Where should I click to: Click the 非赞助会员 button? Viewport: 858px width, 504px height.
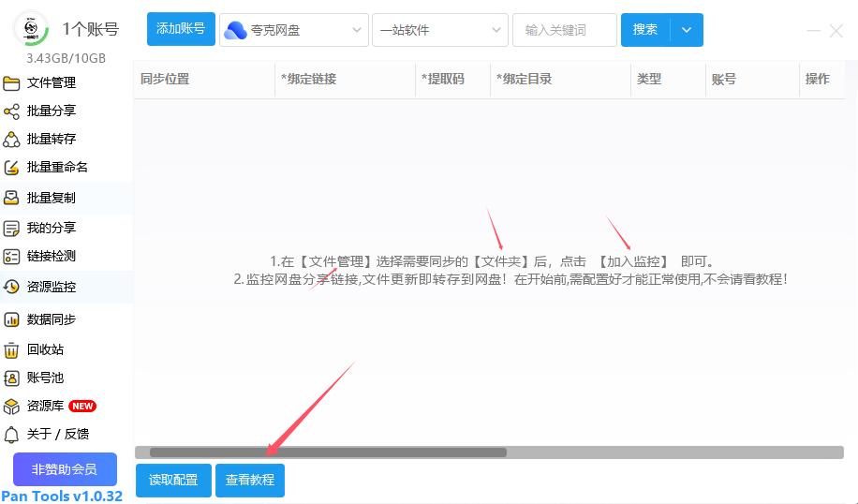point(65,469)
